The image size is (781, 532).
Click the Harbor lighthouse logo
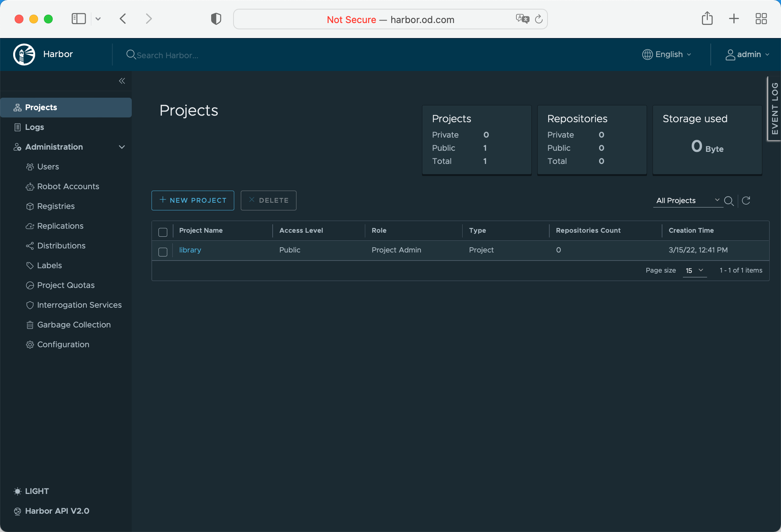tap(24, 54)
